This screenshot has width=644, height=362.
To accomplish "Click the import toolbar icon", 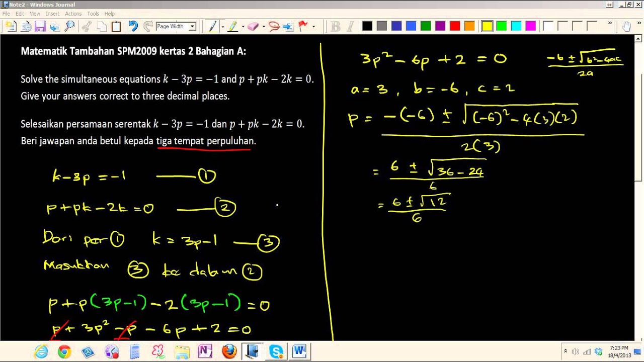I will coord(54,27).
